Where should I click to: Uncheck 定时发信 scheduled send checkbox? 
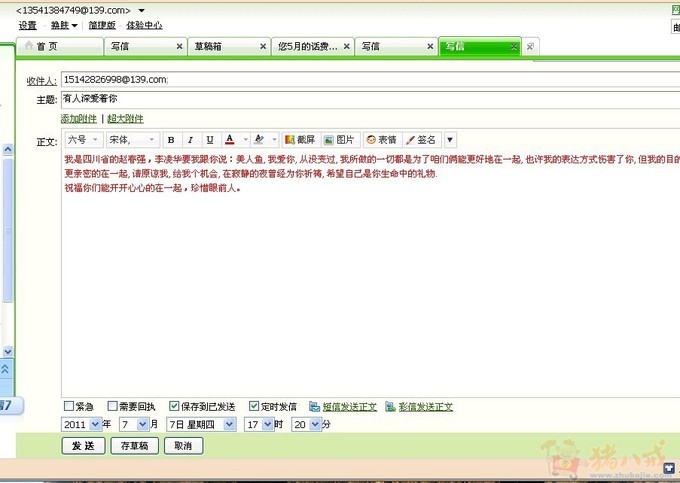pos(254,406)
